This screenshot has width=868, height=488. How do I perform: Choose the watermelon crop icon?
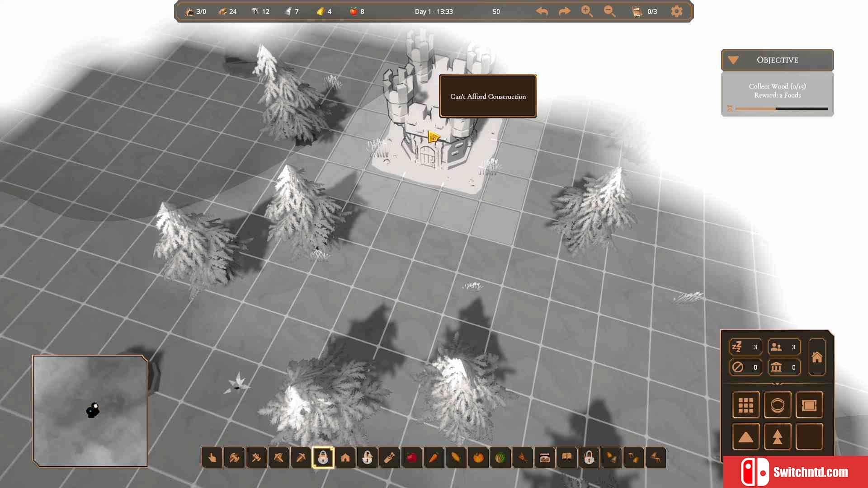click(500, 458)
